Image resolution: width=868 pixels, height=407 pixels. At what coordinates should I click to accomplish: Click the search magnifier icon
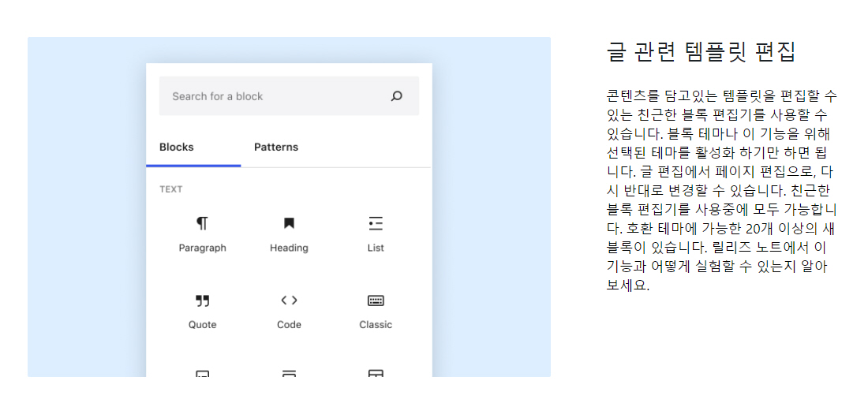click(396, 96)
